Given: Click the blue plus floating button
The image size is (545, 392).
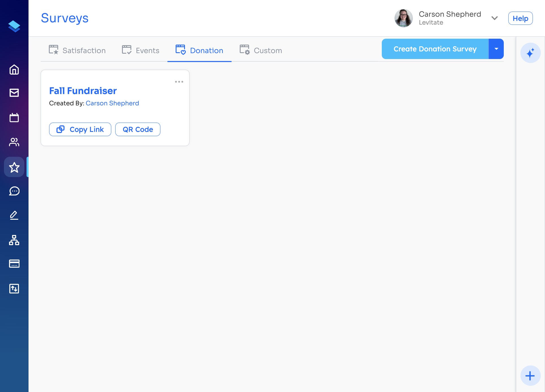Looking at the screenshot, I should click(x=530, y=376).
